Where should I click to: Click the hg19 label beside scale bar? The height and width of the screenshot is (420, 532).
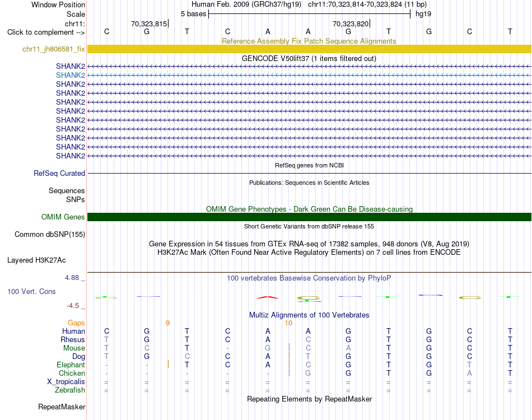tap(423, 14)
